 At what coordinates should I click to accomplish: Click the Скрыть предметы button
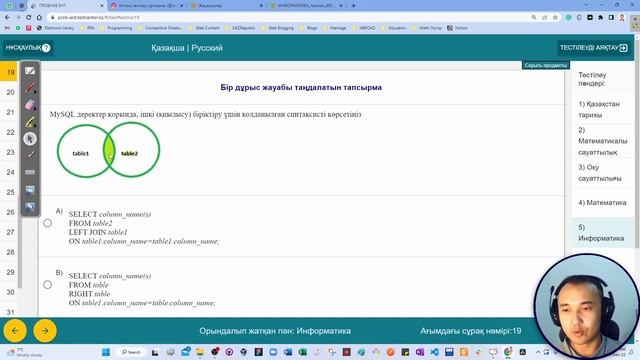pyautogui.click(x=545, y=65)
